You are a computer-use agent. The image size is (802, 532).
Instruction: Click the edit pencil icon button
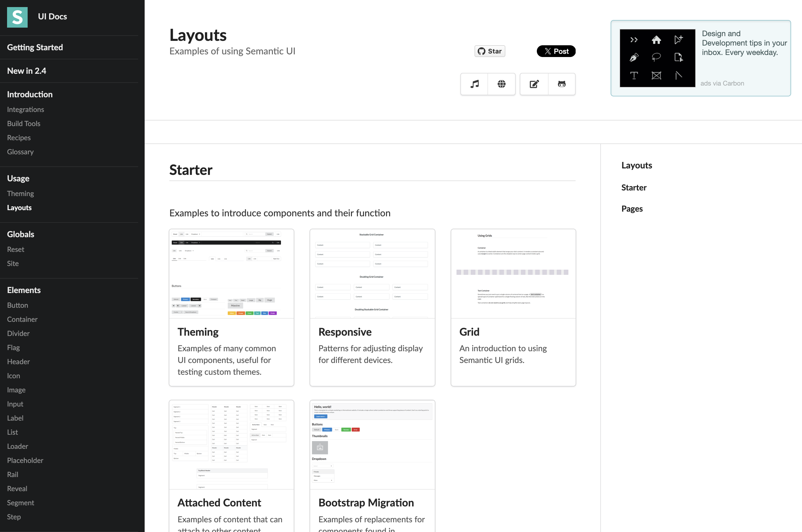[534, 84]
